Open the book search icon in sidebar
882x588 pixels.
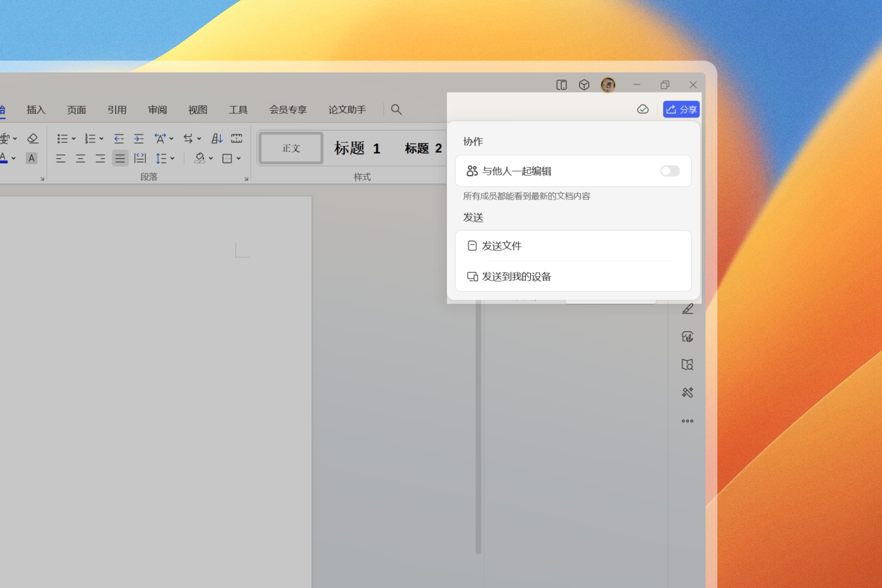pyautogui.click(x=687, y=365)
